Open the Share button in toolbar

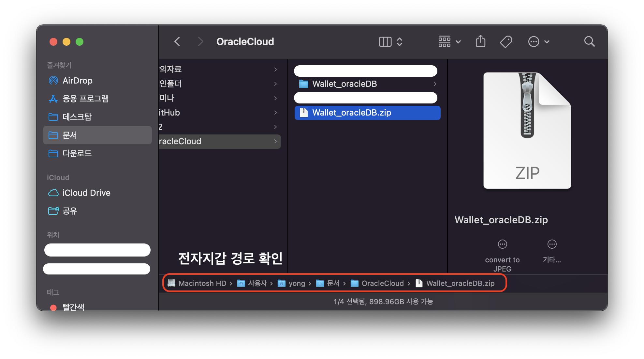pos(480,41)
